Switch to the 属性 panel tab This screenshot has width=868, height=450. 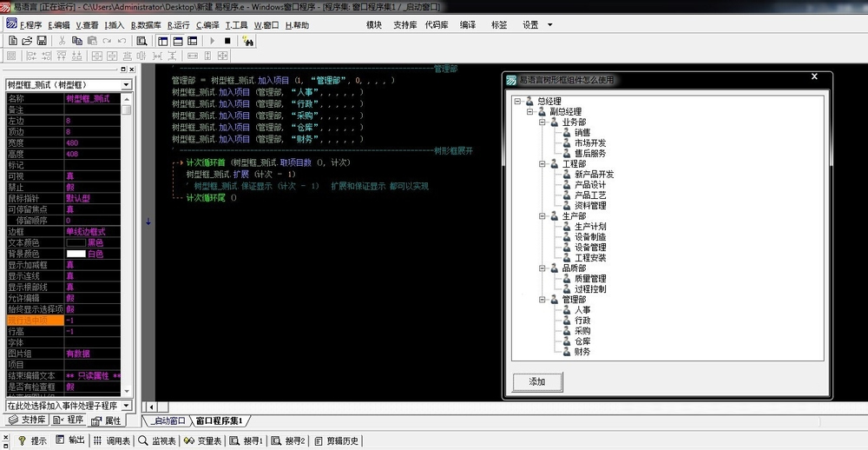click(x=107, y=420)
